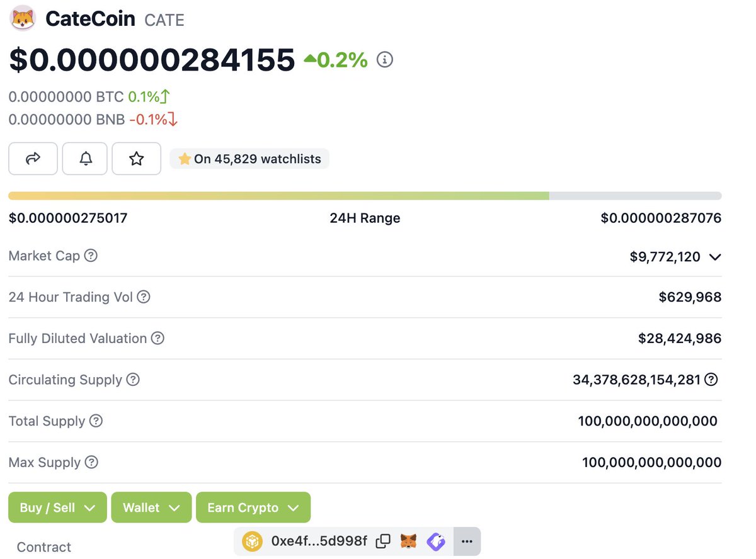Click the 100,000,000,000,000 value in Total Supply row

(648, 421)
